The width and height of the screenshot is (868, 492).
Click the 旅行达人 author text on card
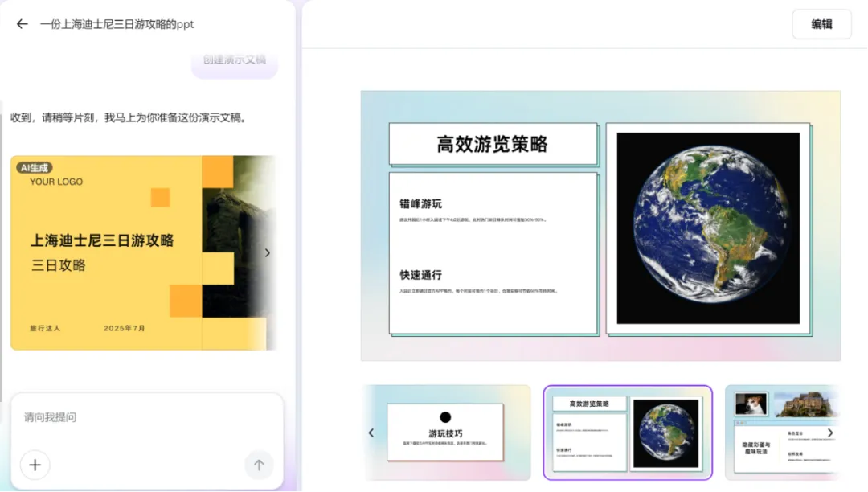coord(45,328)
